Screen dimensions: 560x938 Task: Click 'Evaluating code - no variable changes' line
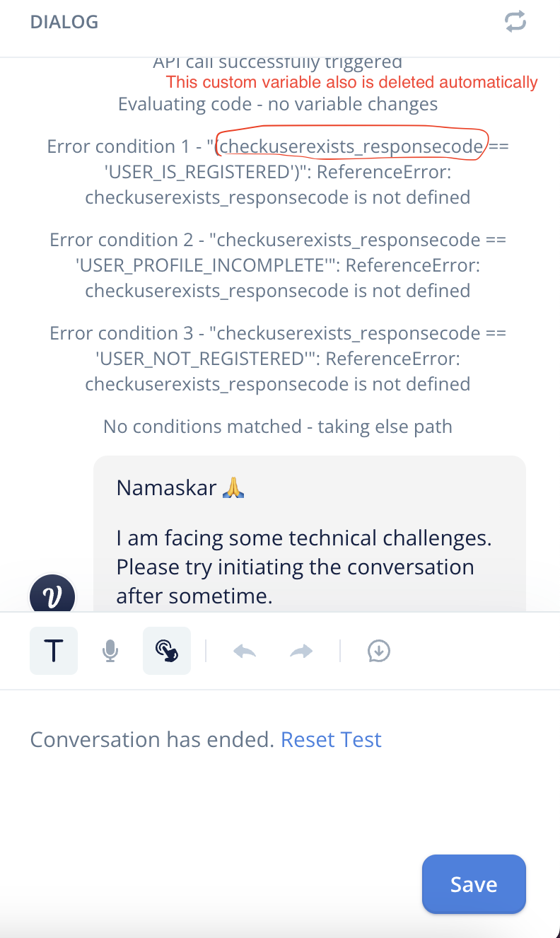coord(278,105)
